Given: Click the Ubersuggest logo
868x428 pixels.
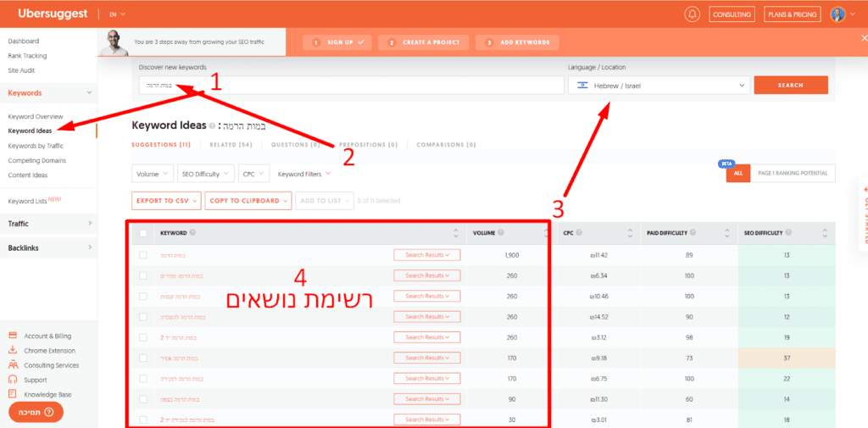Looking at the screenshot, I should (53, 14).
